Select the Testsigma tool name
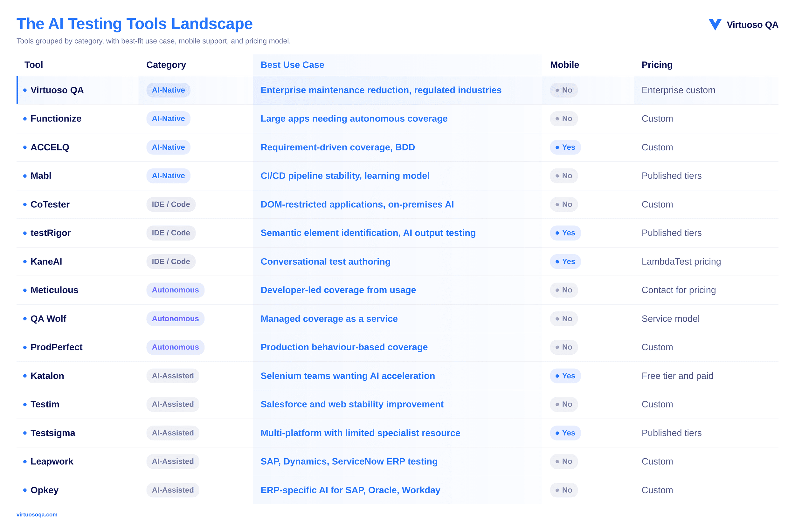The image size is (795, 532). tap(53, 433)
